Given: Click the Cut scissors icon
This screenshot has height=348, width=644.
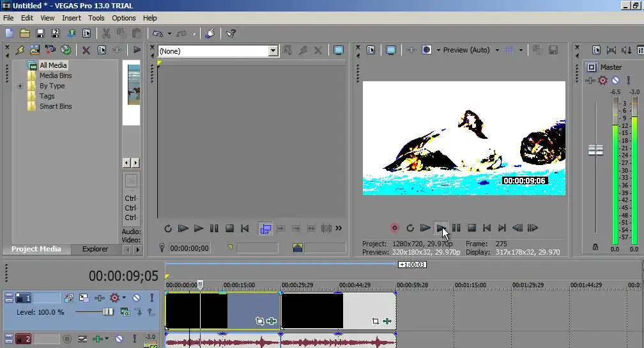Looking at the screenshot, I should (106, 33).
